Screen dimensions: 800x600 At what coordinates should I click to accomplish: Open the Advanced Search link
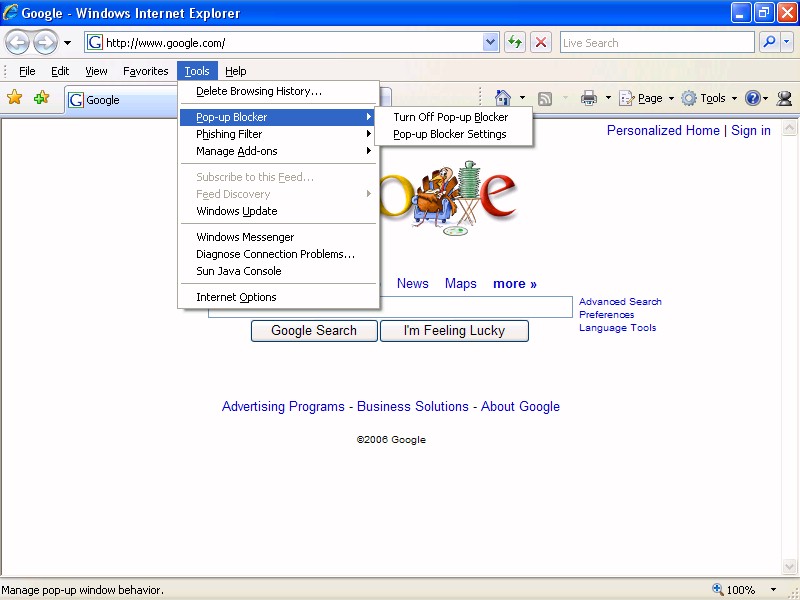pos(620,301)
